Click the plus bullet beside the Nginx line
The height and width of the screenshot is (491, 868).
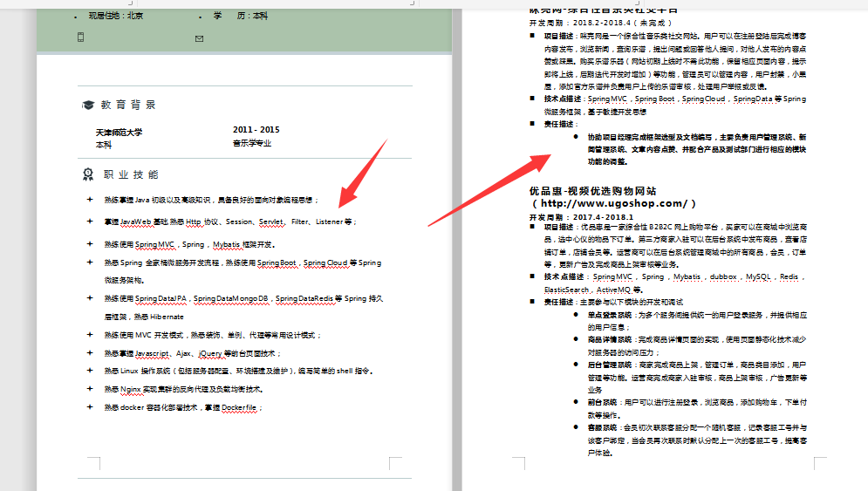(x=90, y=389)
